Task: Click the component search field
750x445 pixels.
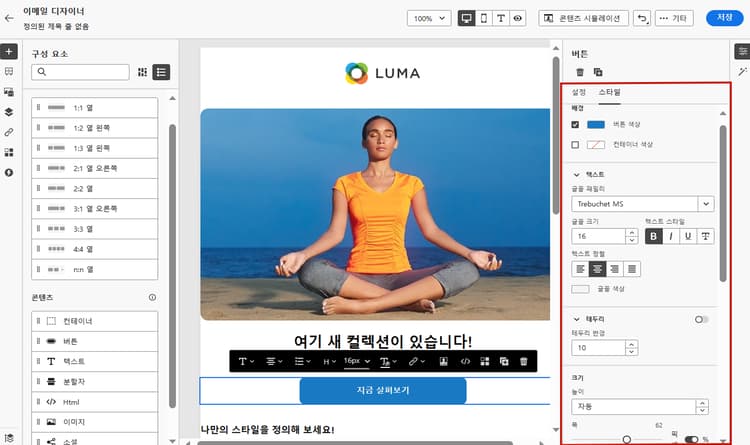Action: coord(80,72)
